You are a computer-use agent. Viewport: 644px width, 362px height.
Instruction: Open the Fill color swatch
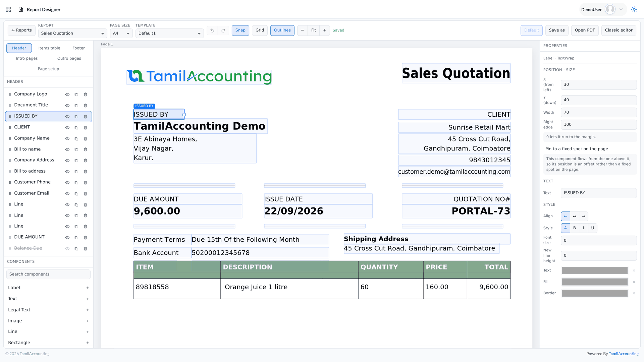595,282
